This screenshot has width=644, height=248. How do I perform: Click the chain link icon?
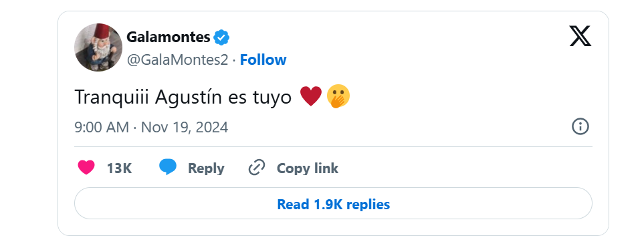(257, 168)
